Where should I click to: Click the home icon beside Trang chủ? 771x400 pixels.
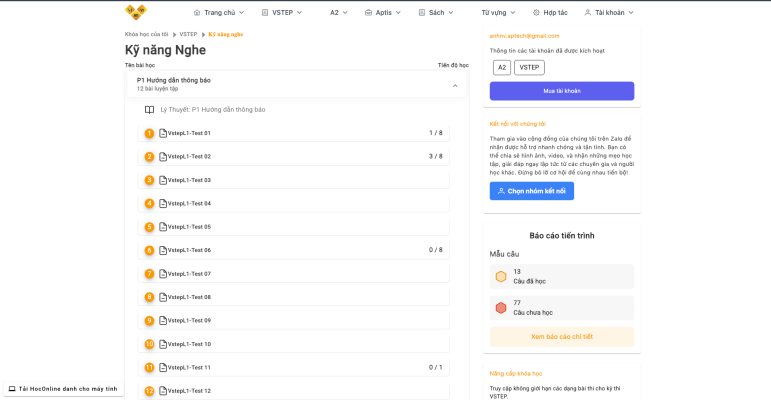click(197, 12)
